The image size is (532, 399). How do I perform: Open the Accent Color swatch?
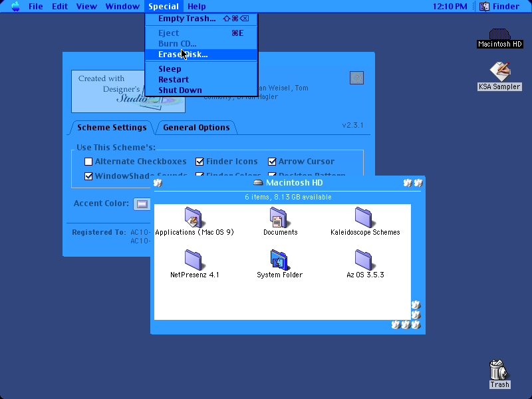click(142, 204)
